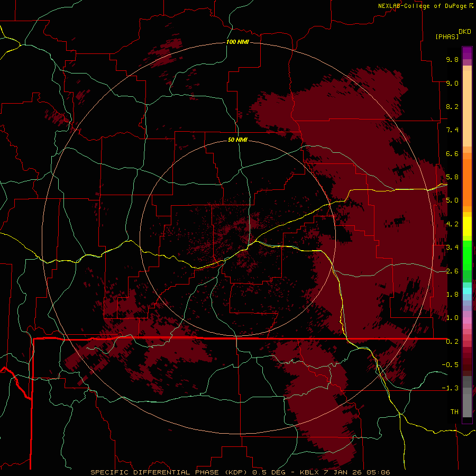Click the 9.0 scale value
Screen dimensions: 476x476
(452, 83)
